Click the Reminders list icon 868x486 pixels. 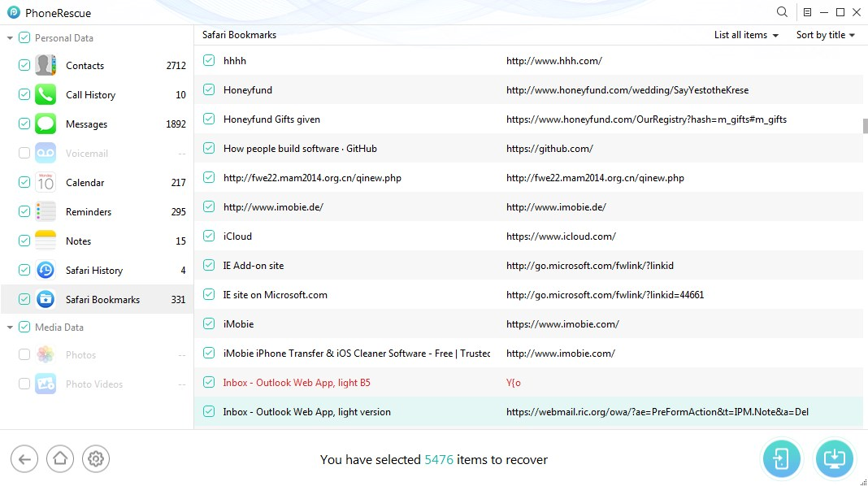pyautogui.click(x=46, y=212)
